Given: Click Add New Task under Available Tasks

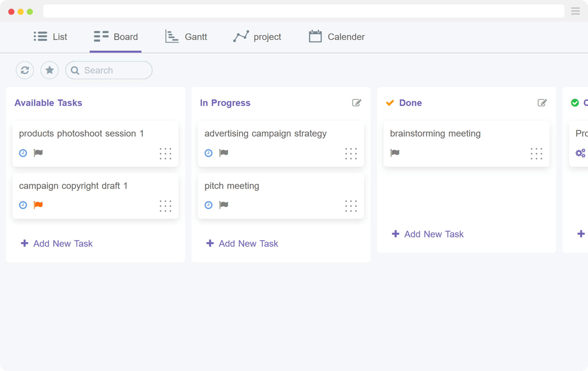Looking at the screenshot, I should point(57,243).
